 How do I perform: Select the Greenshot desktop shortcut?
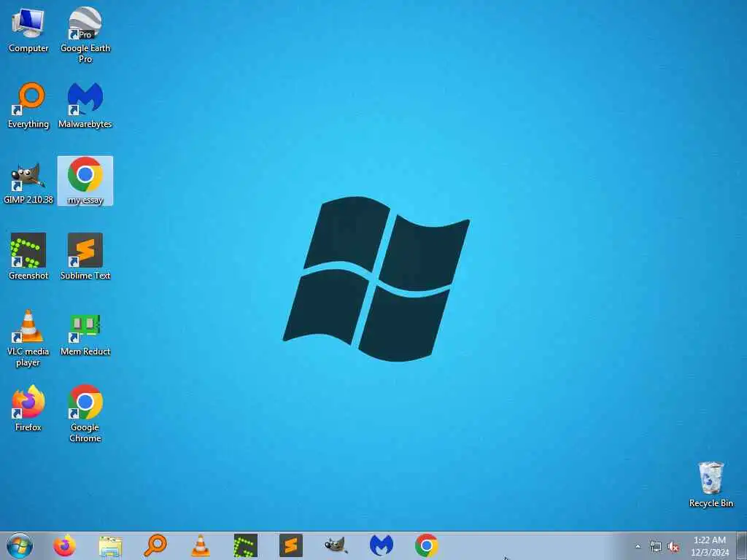tap(28, 257)
